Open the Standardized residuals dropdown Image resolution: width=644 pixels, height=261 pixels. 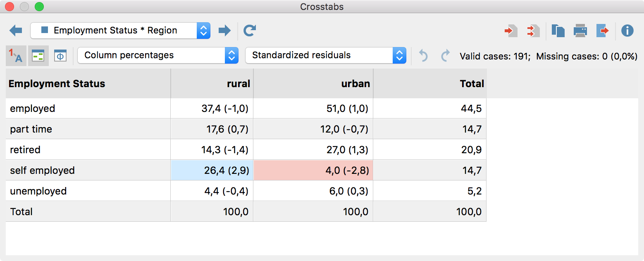[325, 55]
